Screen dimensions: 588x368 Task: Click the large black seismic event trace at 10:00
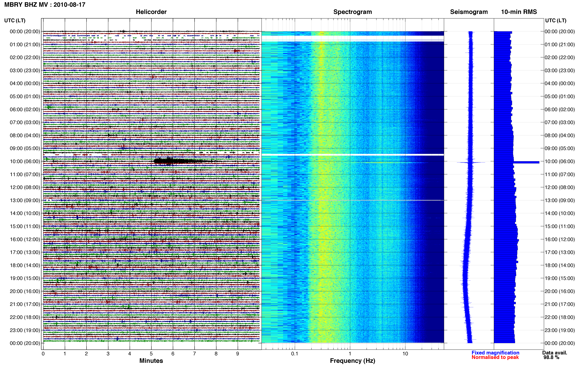point(185,161)
